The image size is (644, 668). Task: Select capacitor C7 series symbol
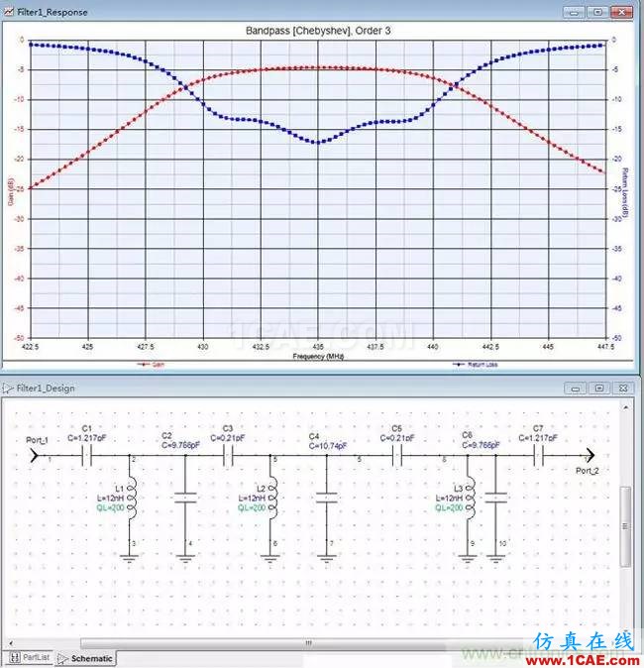538,456
